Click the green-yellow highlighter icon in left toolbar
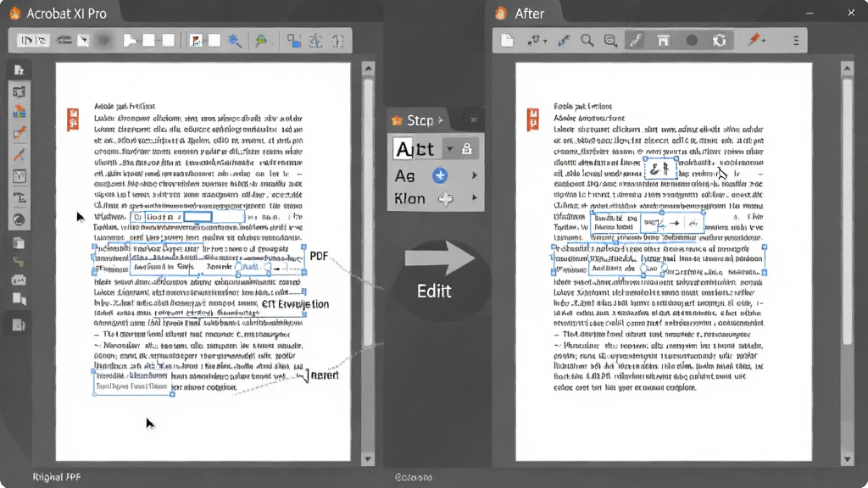 coord(261,41)
